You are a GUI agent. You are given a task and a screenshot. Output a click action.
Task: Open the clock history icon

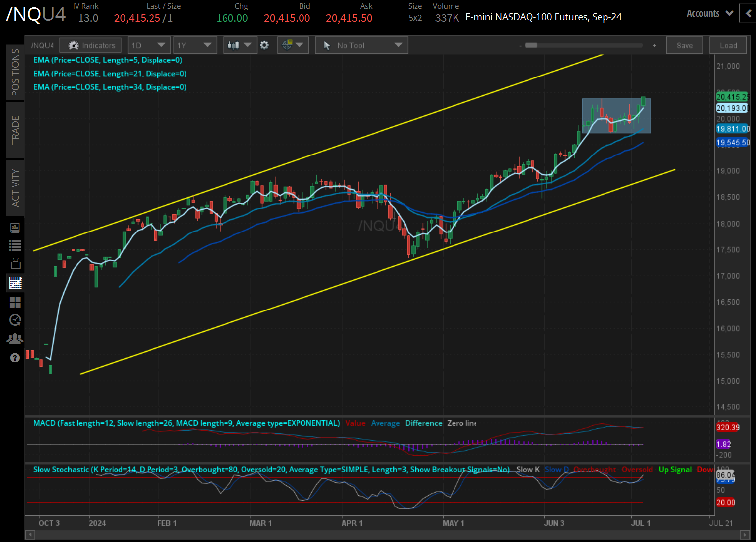pyautogui.click(x=15, y=320)
